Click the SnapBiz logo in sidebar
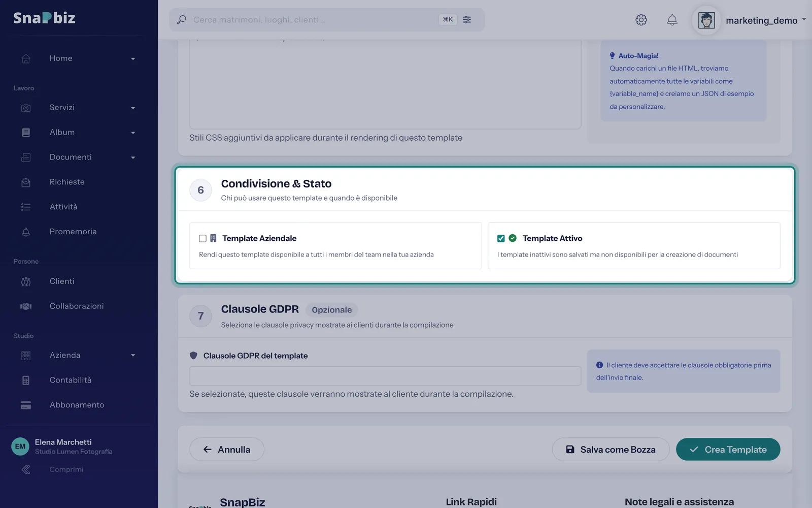The width and height of the screenshot is (812, 508). 44,18
